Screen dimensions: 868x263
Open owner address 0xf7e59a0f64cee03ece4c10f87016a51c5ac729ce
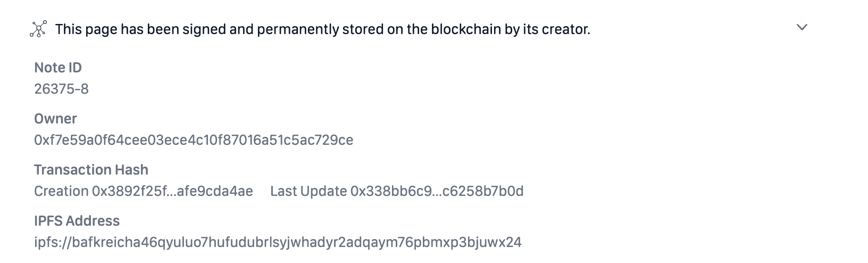click(194, 140)
